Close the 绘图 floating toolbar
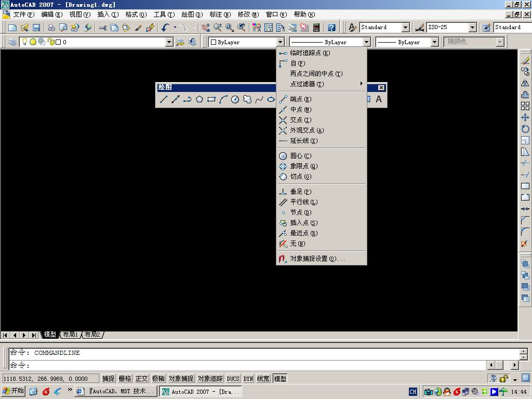 [x=381, y=87]
